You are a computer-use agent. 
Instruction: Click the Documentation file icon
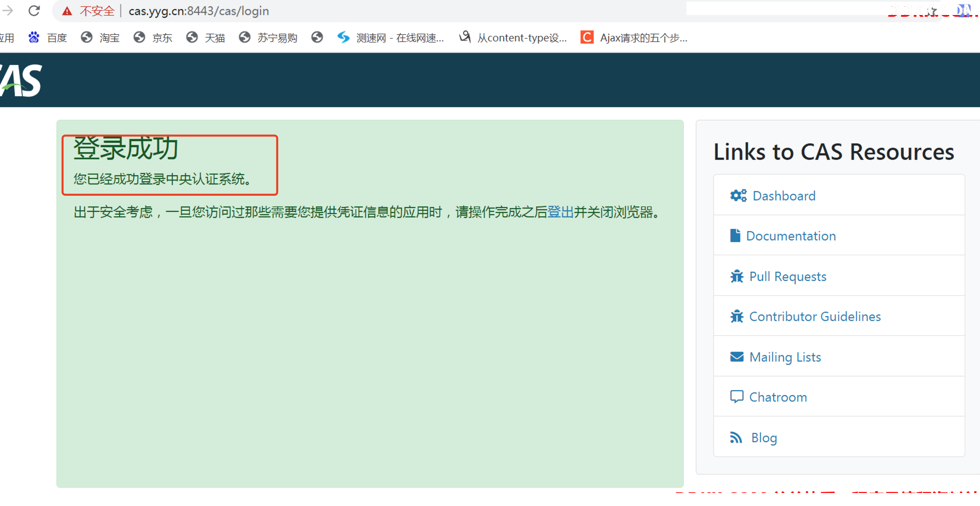pos(736,235)
